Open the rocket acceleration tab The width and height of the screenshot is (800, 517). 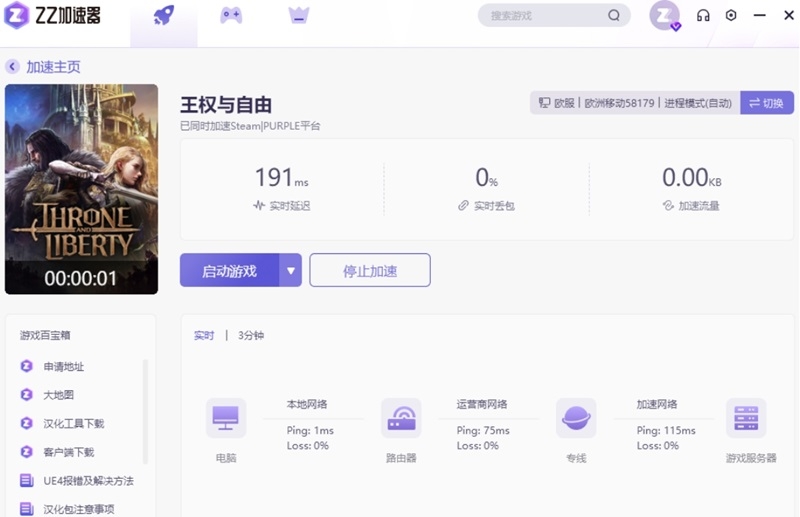[x=163, y=16]
